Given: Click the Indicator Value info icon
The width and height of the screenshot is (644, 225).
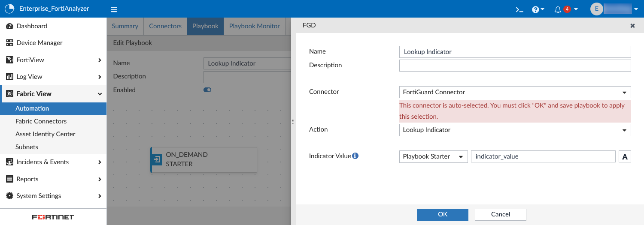Looking at the screenshot, I should [355, 156].
